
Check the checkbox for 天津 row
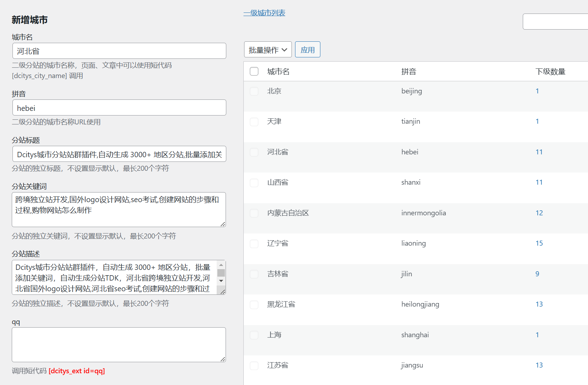pos(254,122)
